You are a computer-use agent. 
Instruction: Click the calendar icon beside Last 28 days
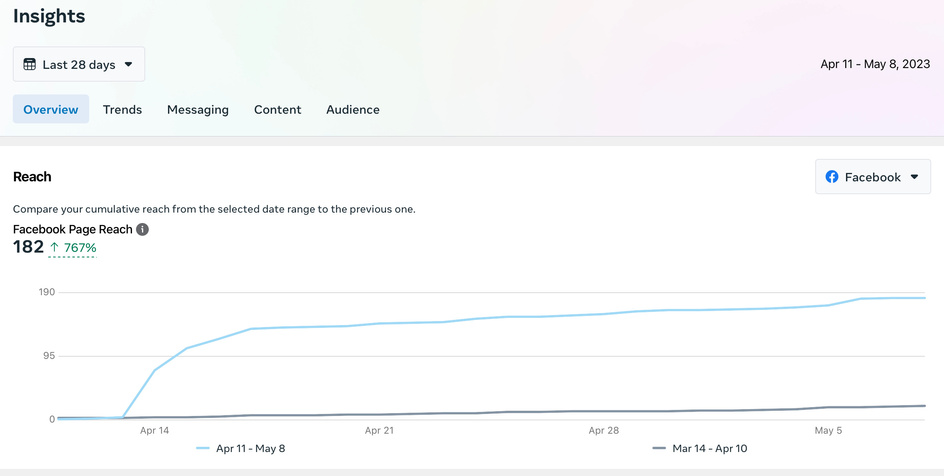[x=30, y=65]
